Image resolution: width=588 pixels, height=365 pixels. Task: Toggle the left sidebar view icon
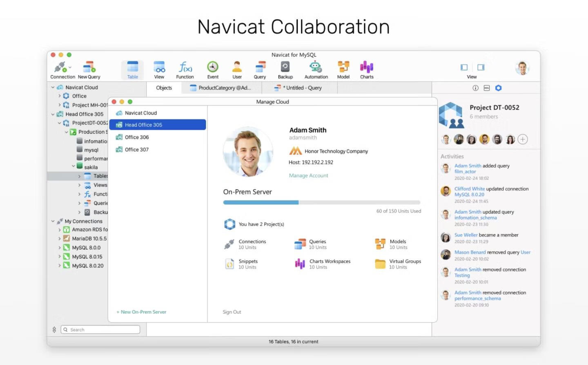coord(464,67)
